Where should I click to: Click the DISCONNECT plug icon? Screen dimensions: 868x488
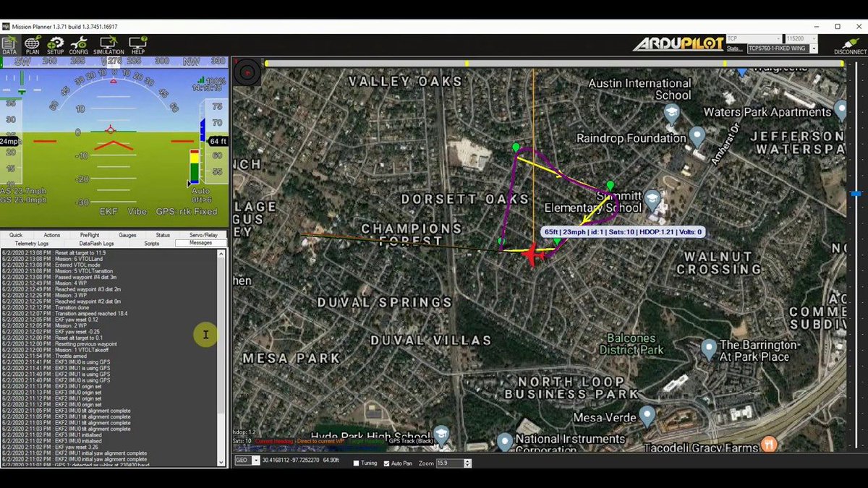tap(850, 45)
